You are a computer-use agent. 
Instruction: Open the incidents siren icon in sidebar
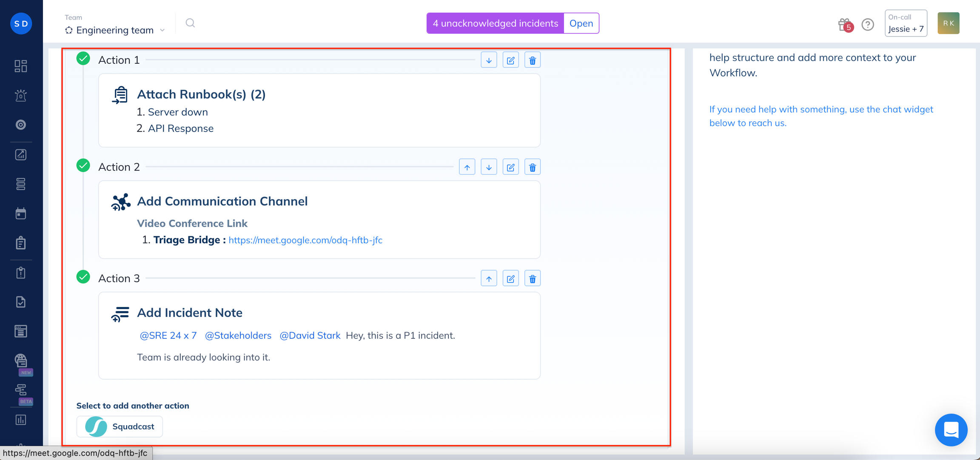[x=21, y=95]
